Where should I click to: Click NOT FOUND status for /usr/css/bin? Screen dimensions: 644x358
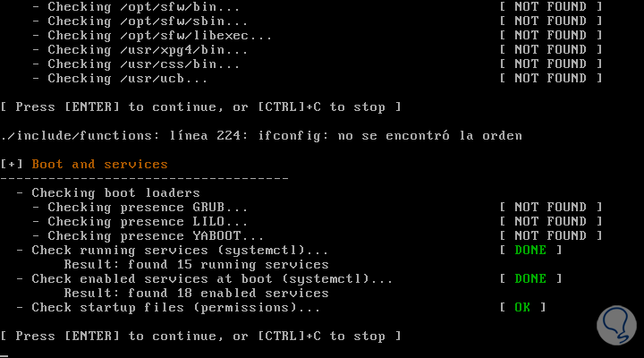pyautogui.click(x=550, y=64)
